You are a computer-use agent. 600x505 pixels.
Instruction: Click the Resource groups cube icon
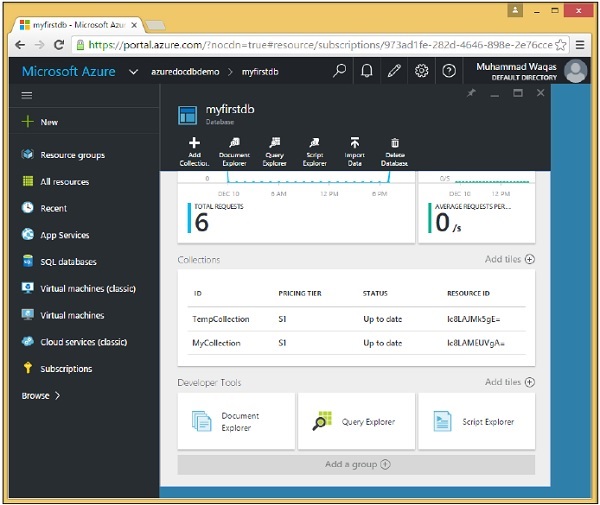click(28, 154)
